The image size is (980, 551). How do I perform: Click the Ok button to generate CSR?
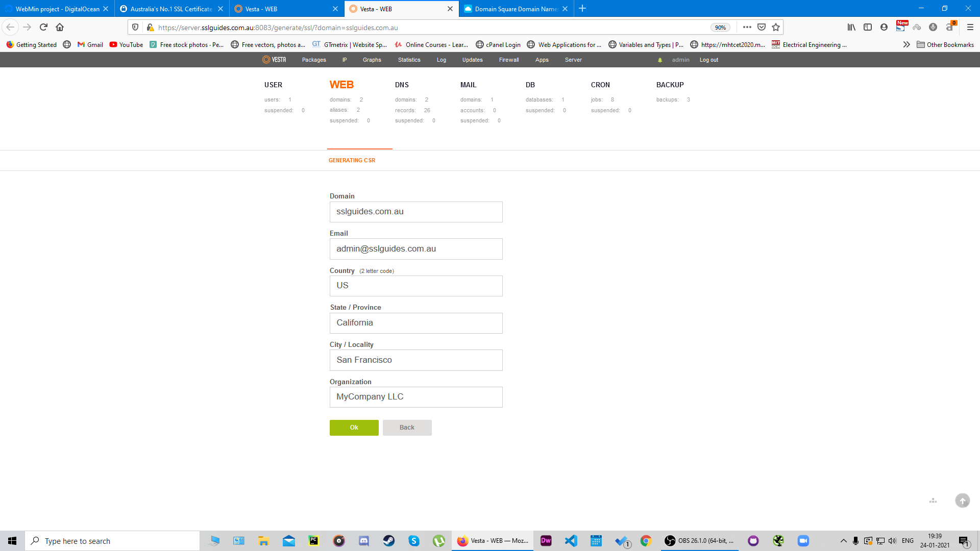click(x=354, y=428)
